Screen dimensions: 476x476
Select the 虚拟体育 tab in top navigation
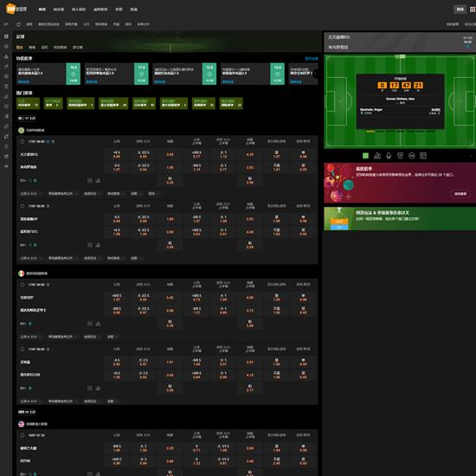click(x=100, y=10)
